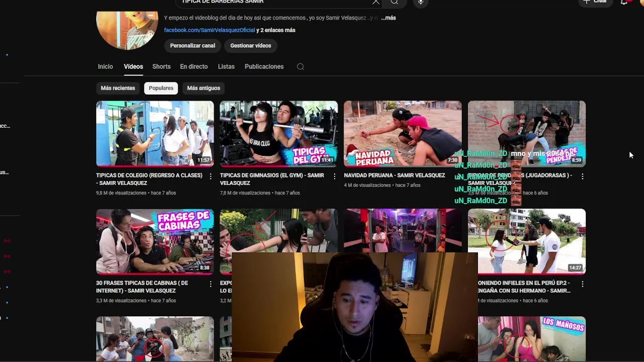Click '4 M de visualizaciones' text
The image size is (644, 362).
tap(367, 186)
